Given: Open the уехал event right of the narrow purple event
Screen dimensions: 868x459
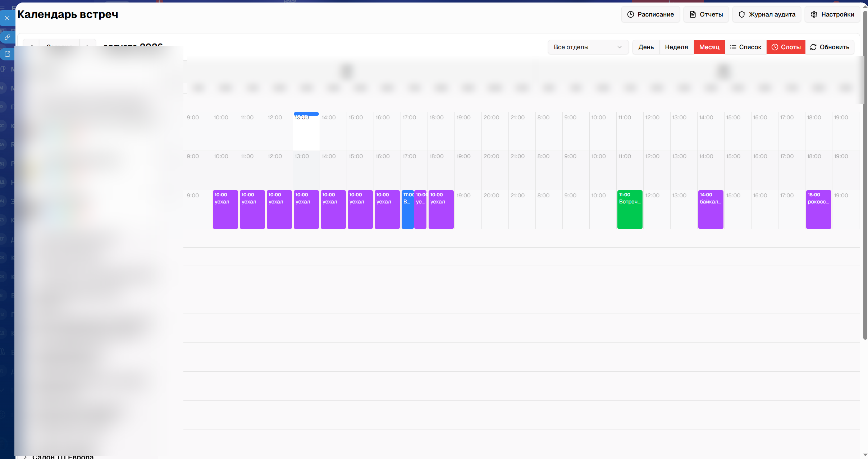Looking at the screenshot, I should [441, 210].
